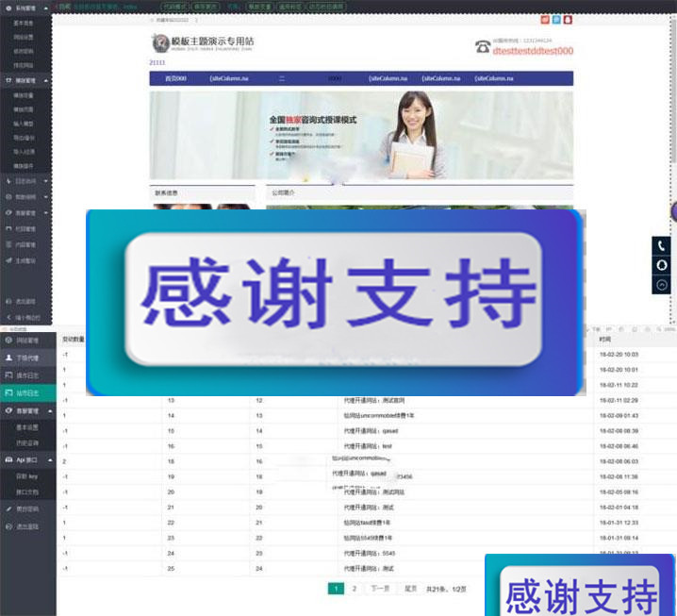Select the highlighted green sidebar menu item

(28, 391)
